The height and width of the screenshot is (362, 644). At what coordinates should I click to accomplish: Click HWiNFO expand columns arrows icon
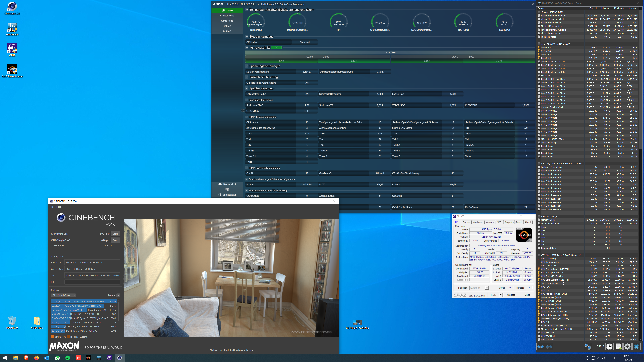(x=540, y=347)
